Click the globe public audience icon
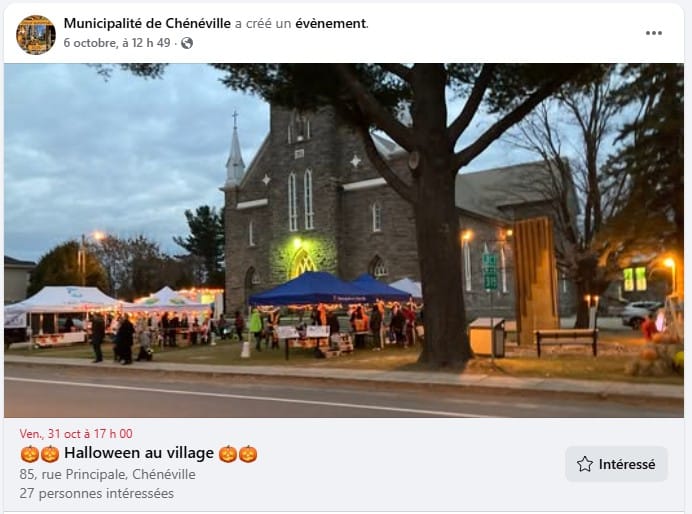This screenshot has height=514, width=692. pyautogui.click(x=187, y=43)
